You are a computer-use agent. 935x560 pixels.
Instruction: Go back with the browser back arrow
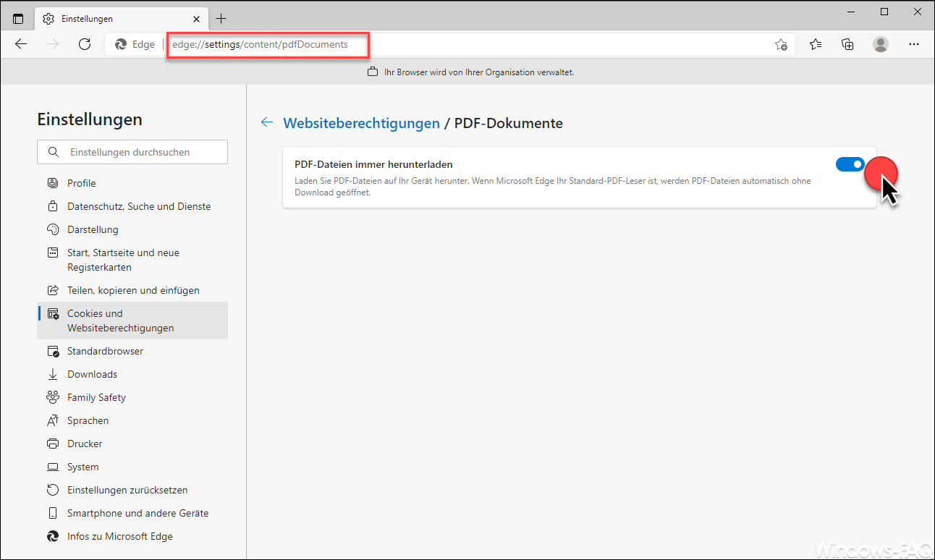coord(21,44)
